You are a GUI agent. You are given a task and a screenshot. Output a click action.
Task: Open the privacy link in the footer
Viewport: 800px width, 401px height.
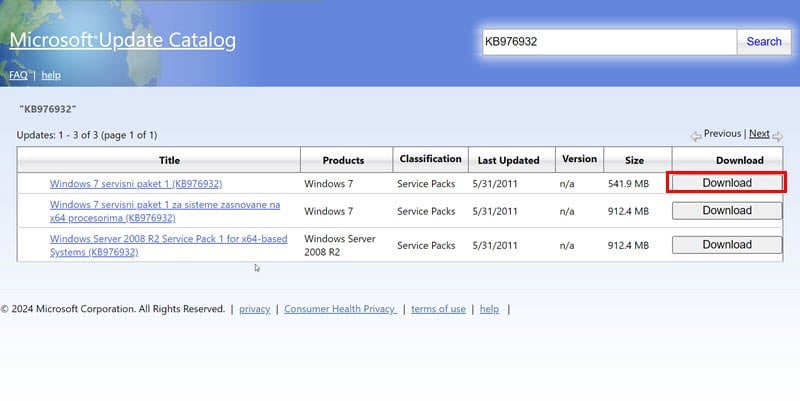point(255,309)
